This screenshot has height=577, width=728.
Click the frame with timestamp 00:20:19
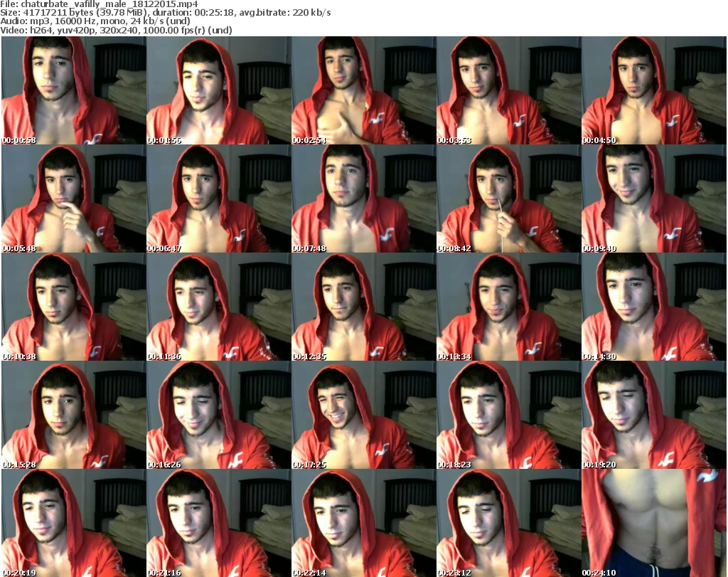tap(74, 523)
